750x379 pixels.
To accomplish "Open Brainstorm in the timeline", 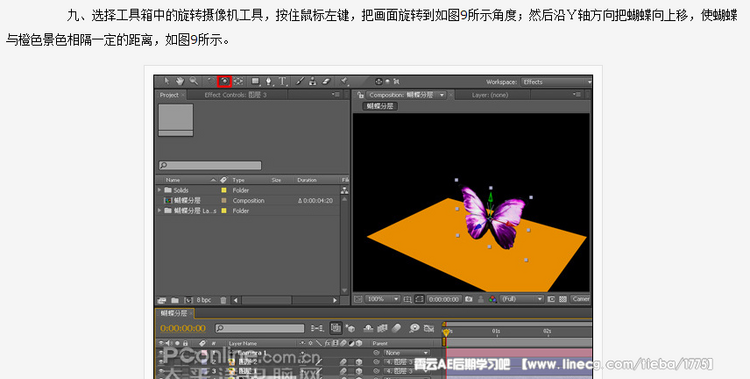I will 414,328.
